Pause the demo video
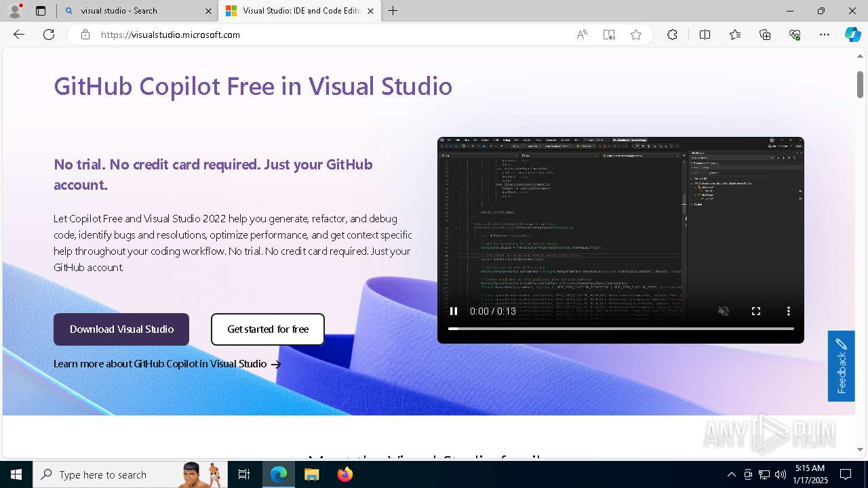This screenshot has height=488, width=868. tap(454, 311)
